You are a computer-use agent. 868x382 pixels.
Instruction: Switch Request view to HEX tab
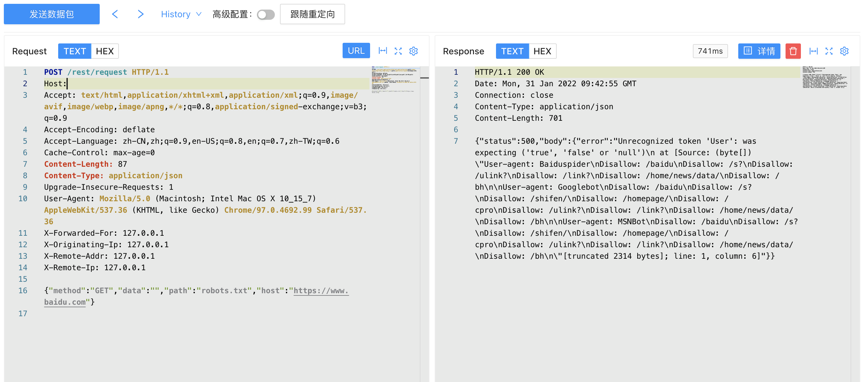pyautogui.click(x=105, y=51)
